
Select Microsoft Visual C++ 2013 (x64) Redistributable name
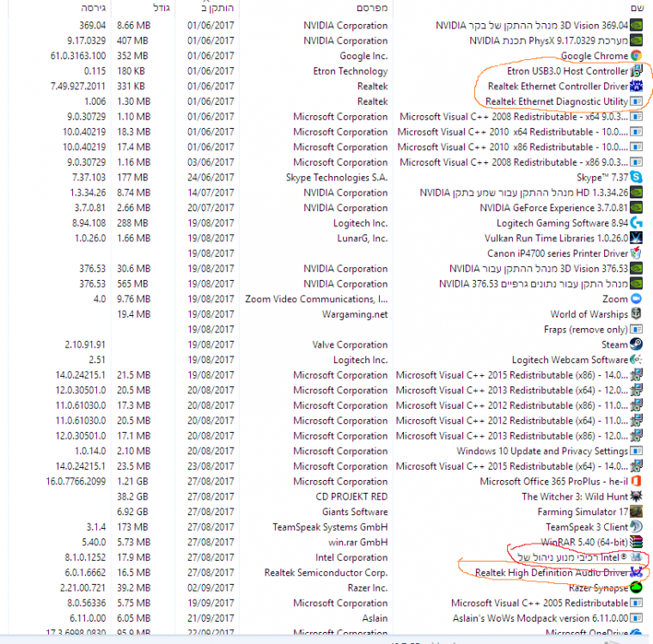tap(512, 390)
